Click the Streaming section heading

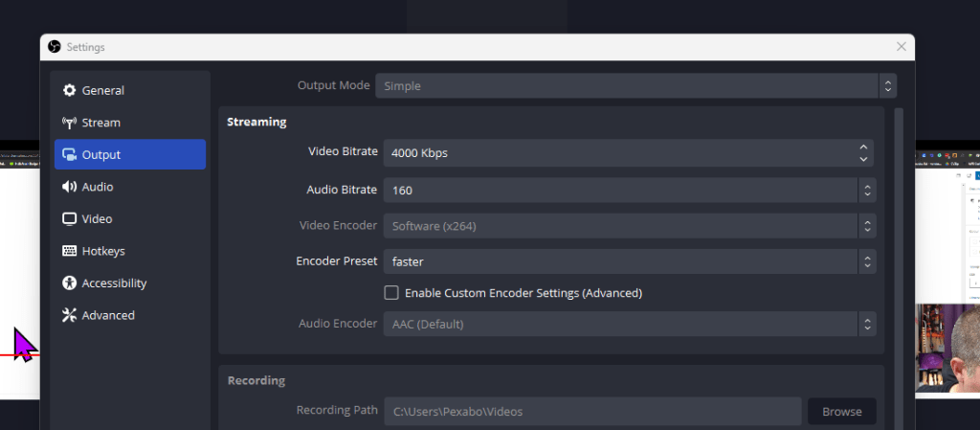click(256, 122)
